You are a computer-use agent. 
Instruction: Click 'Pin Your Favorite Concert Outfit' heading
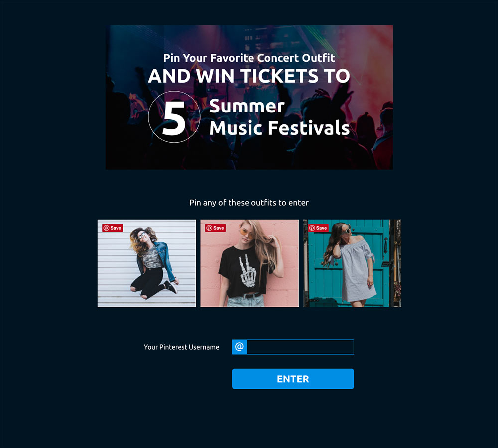[x=249, y=58]
